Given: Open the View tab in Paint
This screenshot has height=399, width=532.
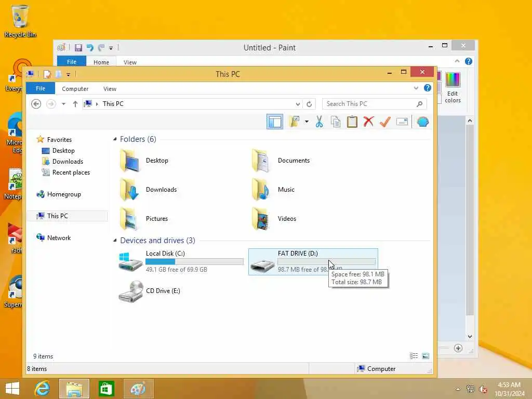Looking at the screenshot, I should click(130, 62).
